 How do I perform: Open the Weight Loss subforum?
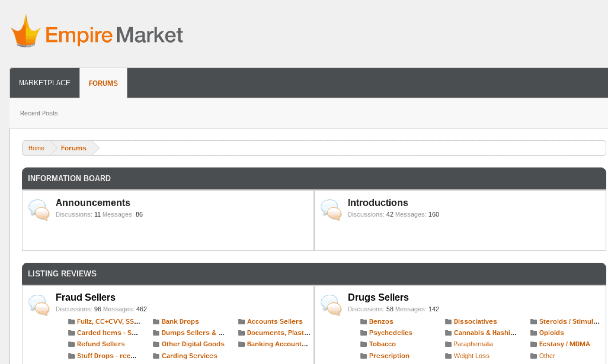[471, 356]
